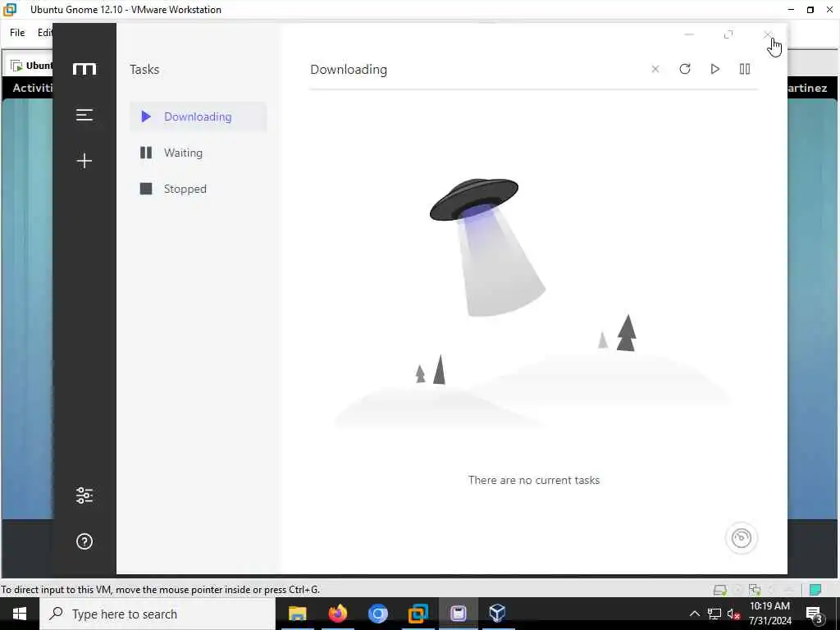The height and width of the screenshot is (630, 840).
Task: Open VirtualBox cube taskbar icon
Action: (497, 614)
